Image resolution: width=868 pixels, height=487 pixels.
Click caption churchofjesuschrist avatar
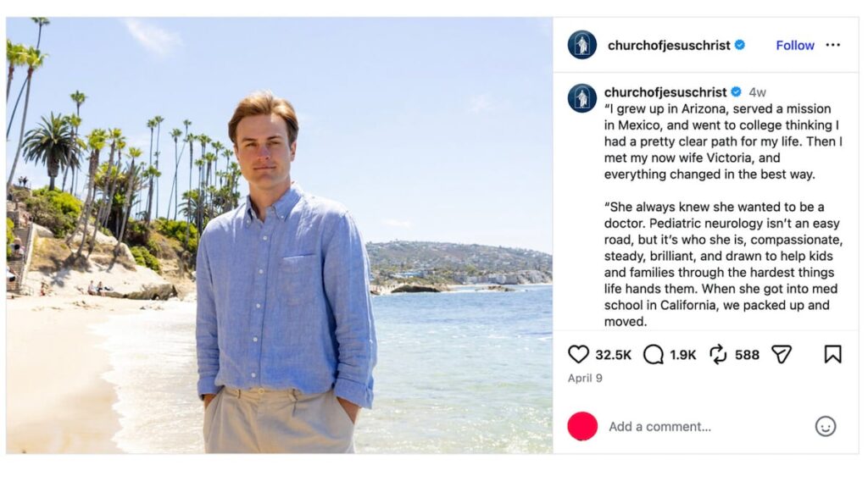pos(581,98)
